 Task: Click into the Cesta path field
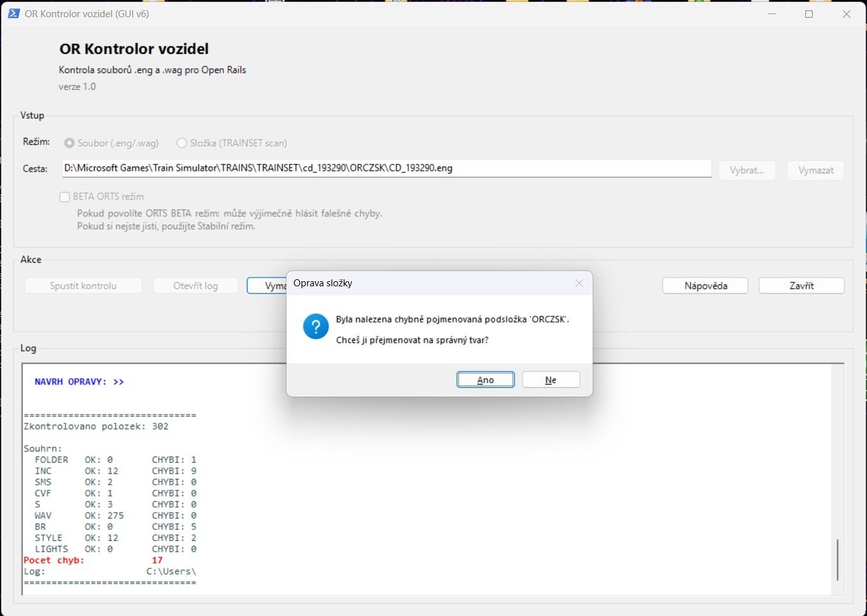pos(387,168)
